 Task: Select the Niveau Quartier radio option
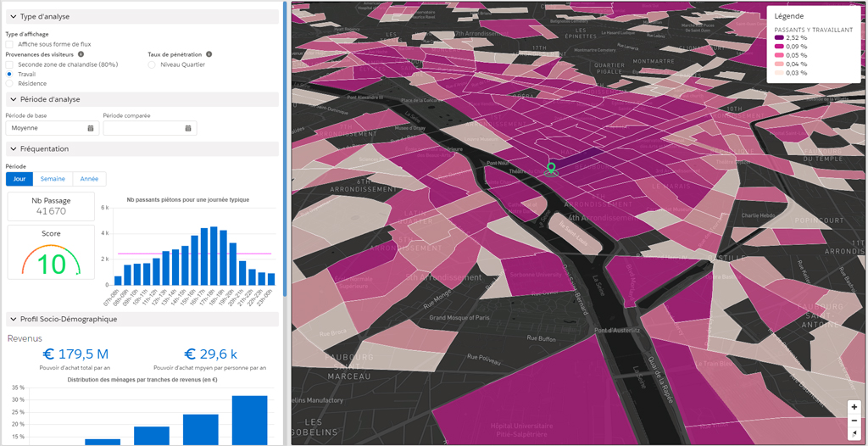[152, 64]
